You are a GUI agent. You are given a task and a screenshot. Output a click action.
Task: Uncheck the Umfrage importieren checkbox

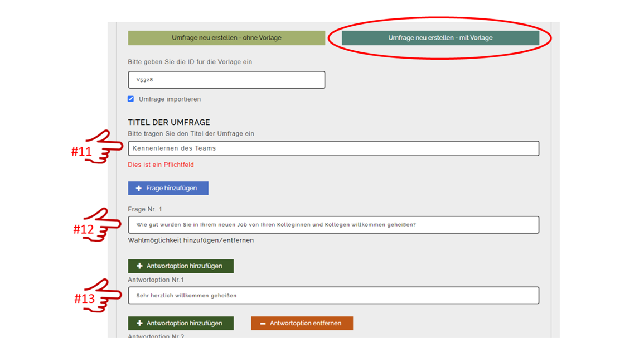pos(131,99)
